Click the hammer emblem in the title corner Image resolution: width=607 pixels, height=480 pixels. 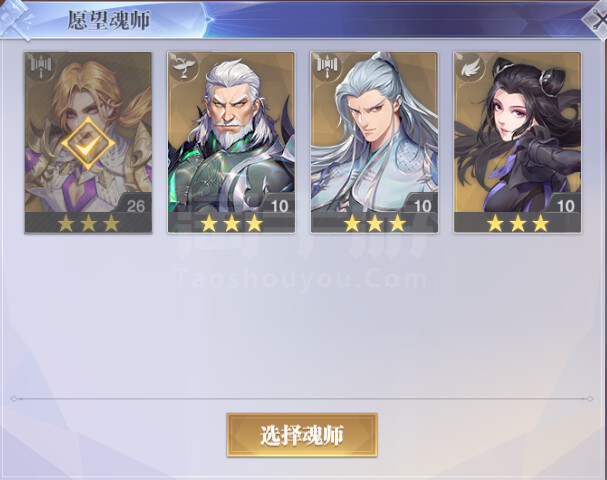[16, 19]
